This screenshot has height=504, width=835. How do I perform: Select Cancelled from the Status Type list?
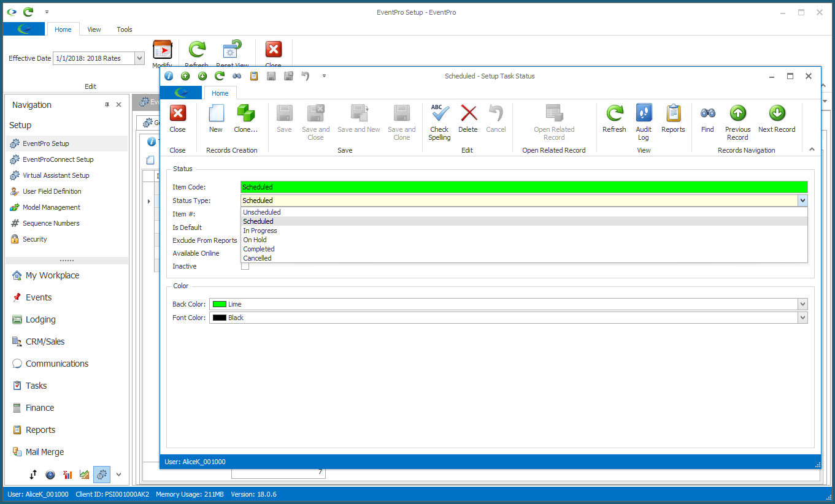click(524, 258)
